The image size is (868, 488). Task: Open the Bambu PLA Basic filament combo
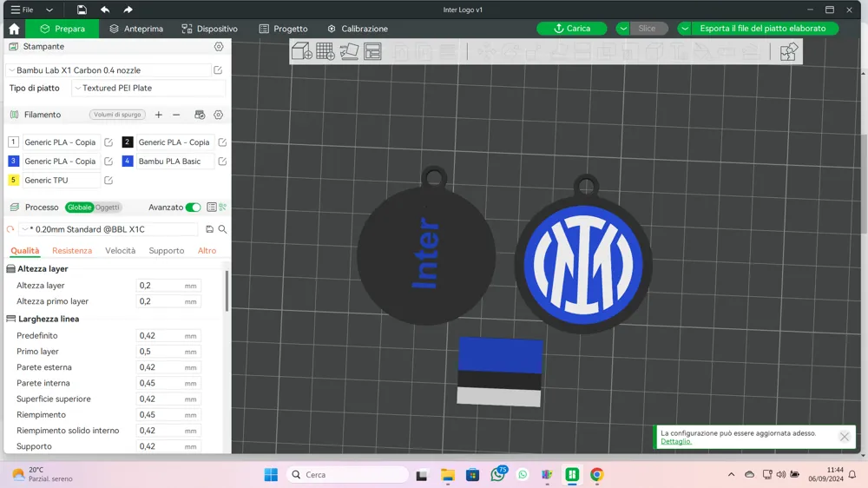(x=175, y=162)
